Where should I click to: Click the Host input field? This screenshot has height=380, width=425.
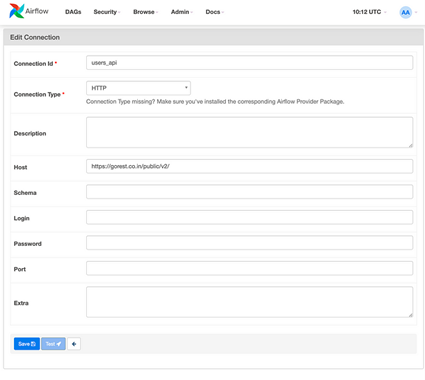(x=249, y=166)
